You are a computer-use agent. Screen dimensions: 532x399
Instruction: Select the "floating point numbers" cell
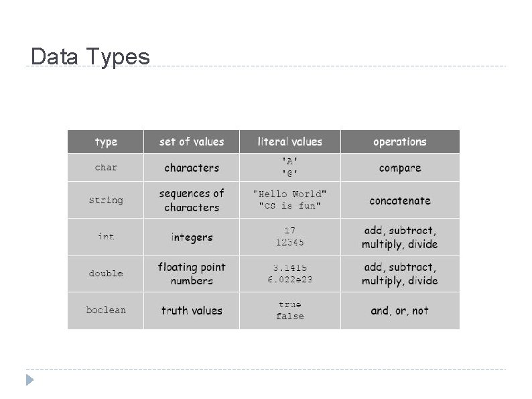coord(192,274)
